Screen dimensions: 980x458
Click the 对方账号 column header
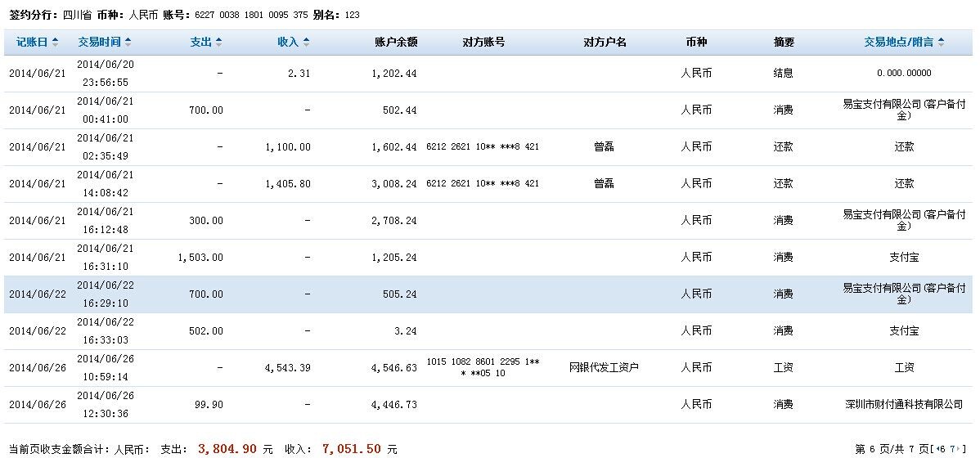pyautogui.click(x=483, y=42)
